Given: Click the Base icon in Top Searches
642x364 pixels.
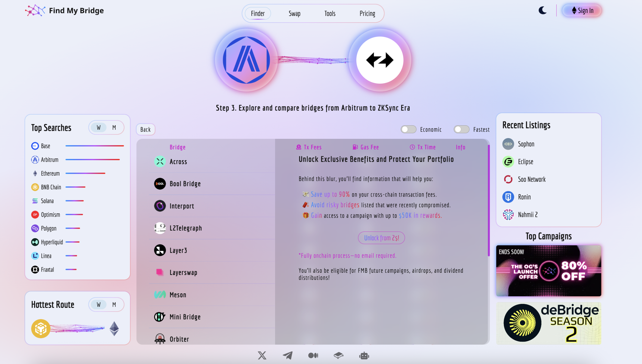Looking at the screenshot, I should pos(35,146).
